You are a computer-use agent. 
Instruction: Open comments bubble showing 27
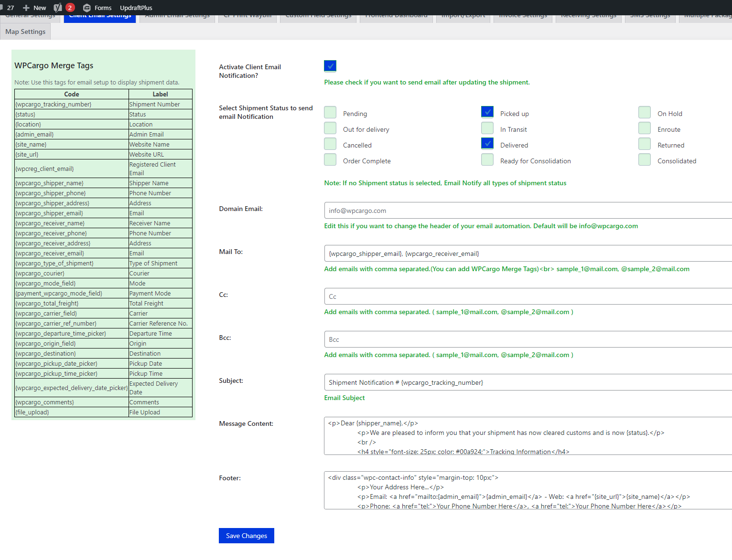pos(8,8)
